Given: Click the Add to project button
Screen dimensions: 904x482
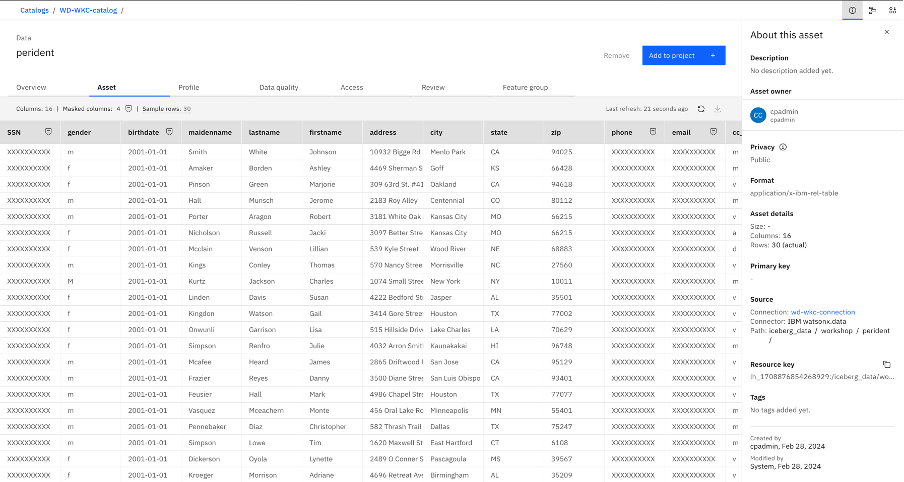Looking at the screenshot, I should pos(683,55).
